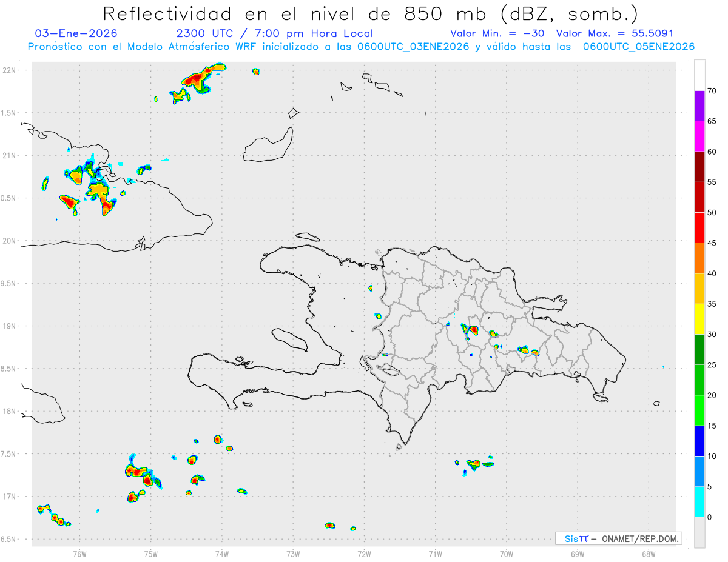Click the '30' value on the color scale

point(712,335)
